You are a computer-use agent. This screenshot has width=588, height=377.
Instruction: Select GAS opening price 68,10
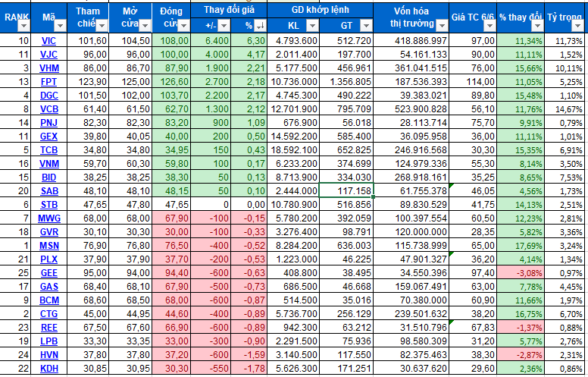[130, 287]
